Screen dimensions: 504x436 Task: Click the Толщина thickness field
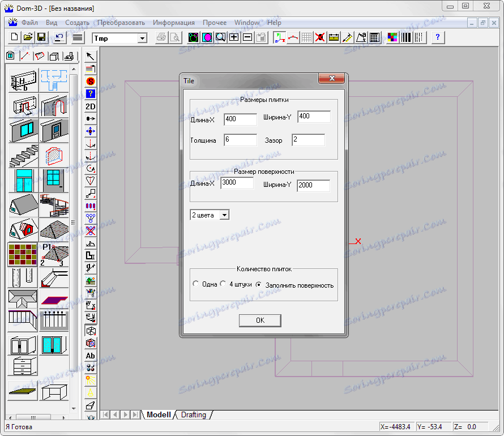(x=241, y=140)
